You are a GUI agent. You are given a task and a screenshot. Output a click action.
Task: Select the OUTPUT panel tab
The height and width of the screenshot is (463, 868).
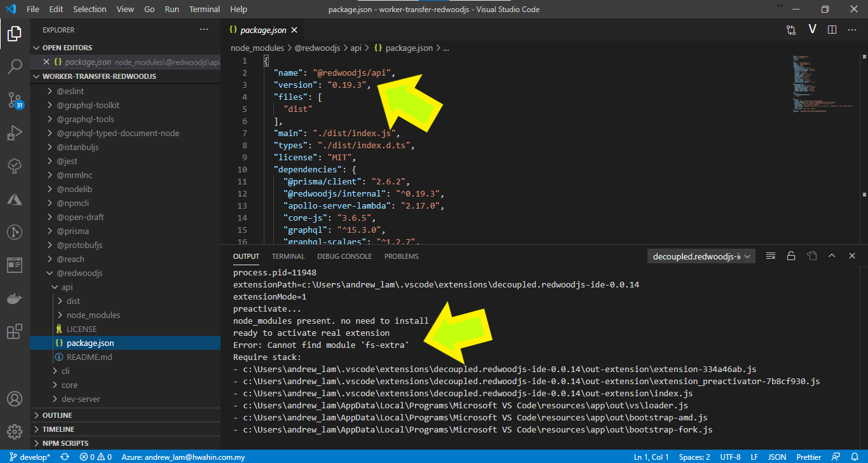246,256
